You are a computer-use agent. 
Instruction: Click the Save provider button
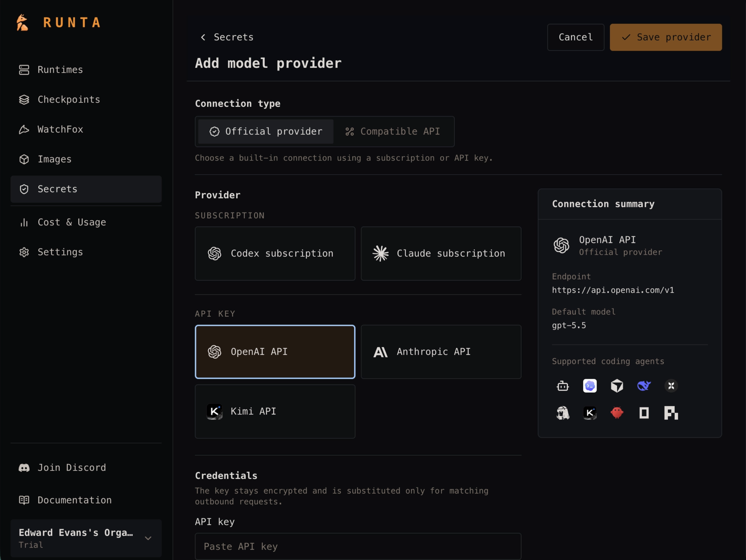(666, 37)
